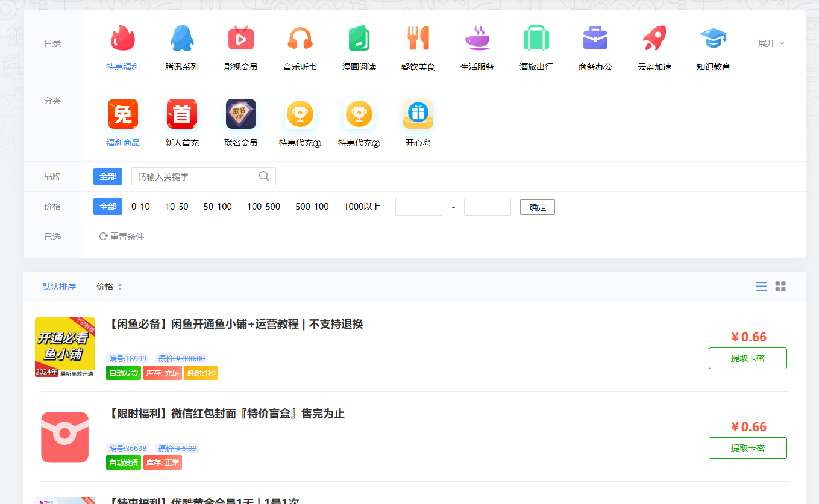Open the 腾讯系列 penguin category
The height and width of the screenshot is (504, 819).
[x=182, y=39]
